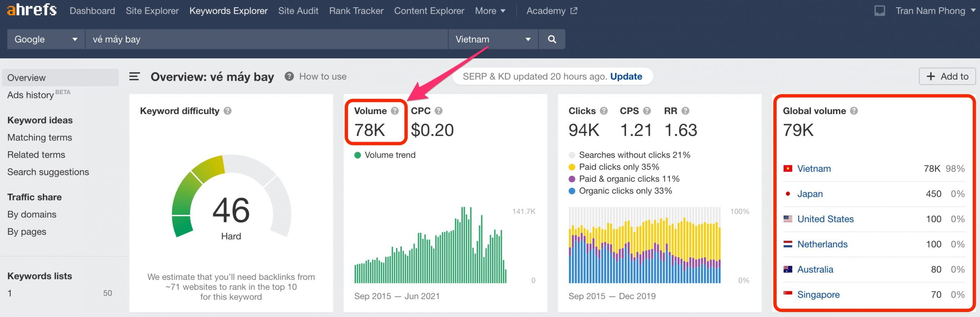
Task: Click Paid & organic clicks purple legend dot
Action: click(572, 179)
